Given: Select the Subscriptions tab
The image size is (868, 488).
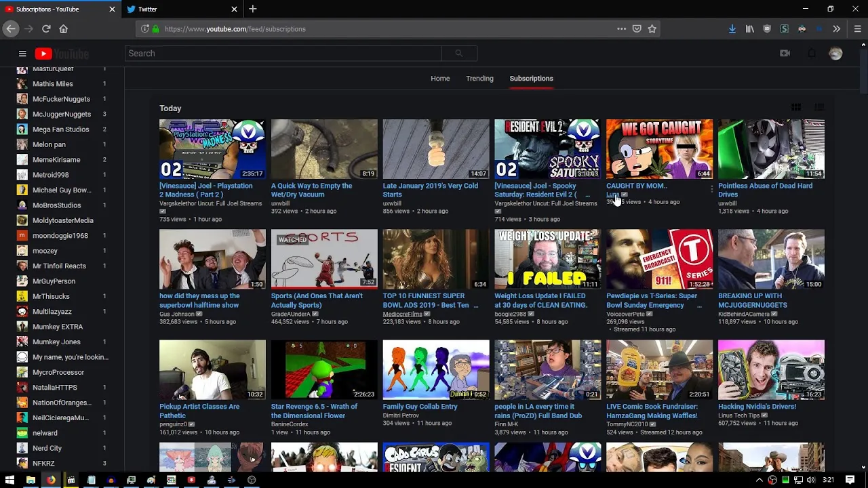Looking at the screenshot, I should [532, 79].
